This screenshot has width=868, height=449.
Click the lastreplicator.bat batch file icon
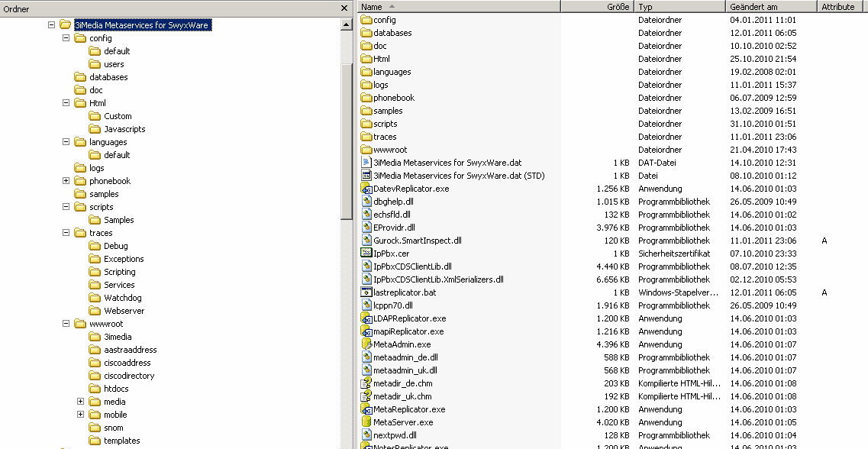[366, 292]
